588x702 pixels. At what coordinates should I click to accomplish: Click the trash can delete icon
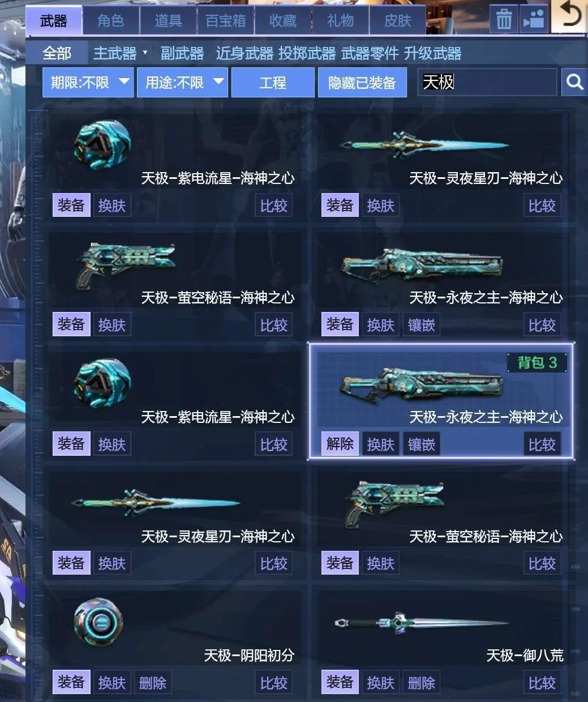[504, 20]
